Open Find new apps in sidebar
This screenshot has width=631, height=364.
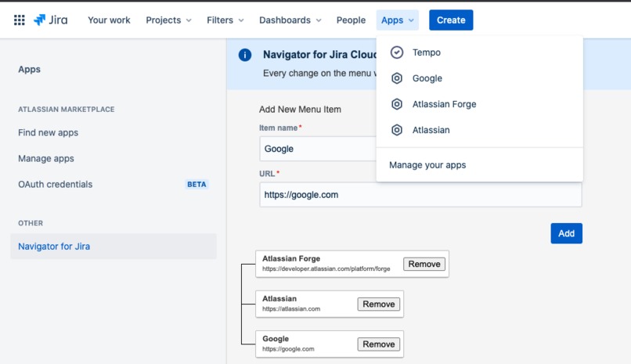(x=49, y=133)
